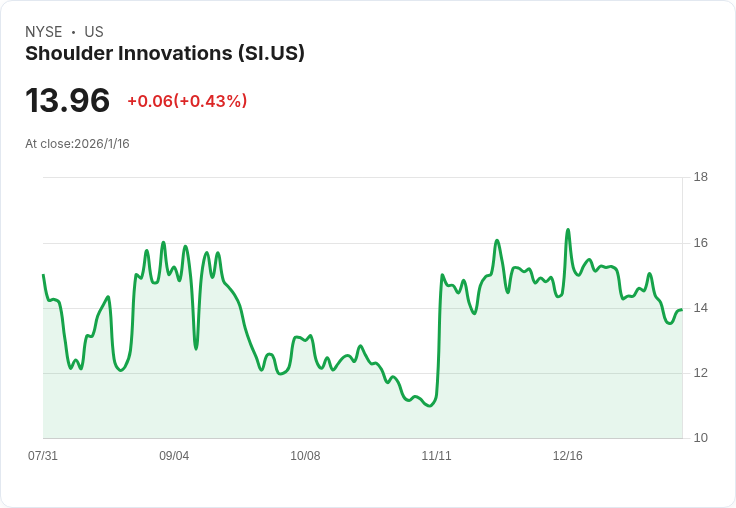Select the 07/31 date axis label
This screenshot has height=508, width=736.
(x=43, y=456)
